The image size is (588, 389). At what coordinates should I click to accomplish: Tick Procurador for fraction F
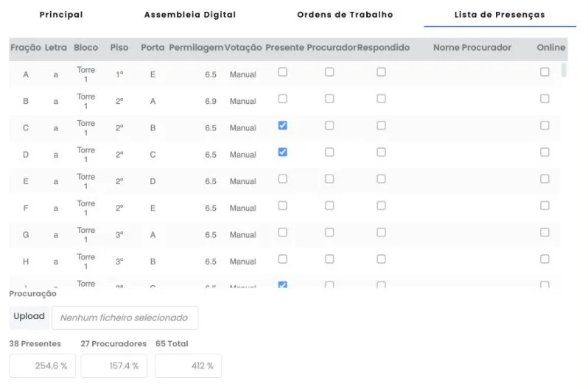pyautogui.click(x=329, y=206)
